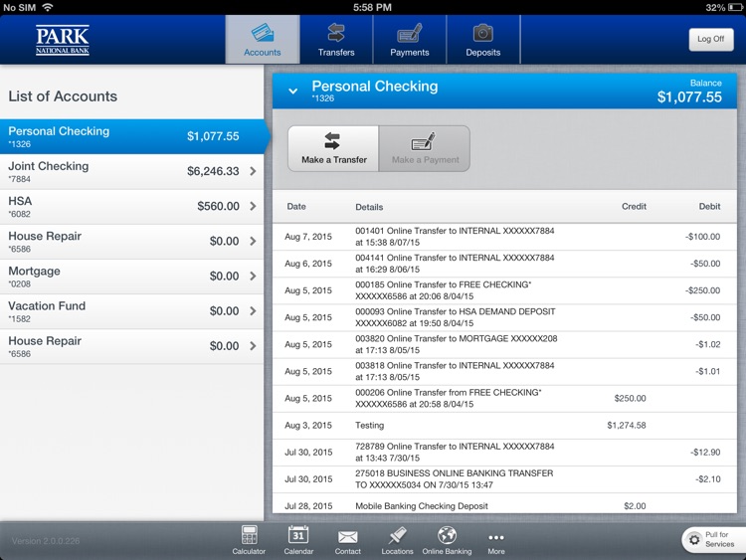Screen dimensions: 746x560
Task: Click the $1,077.55 balance in the header
Action: pyautogui.click(x=689, y=97)
